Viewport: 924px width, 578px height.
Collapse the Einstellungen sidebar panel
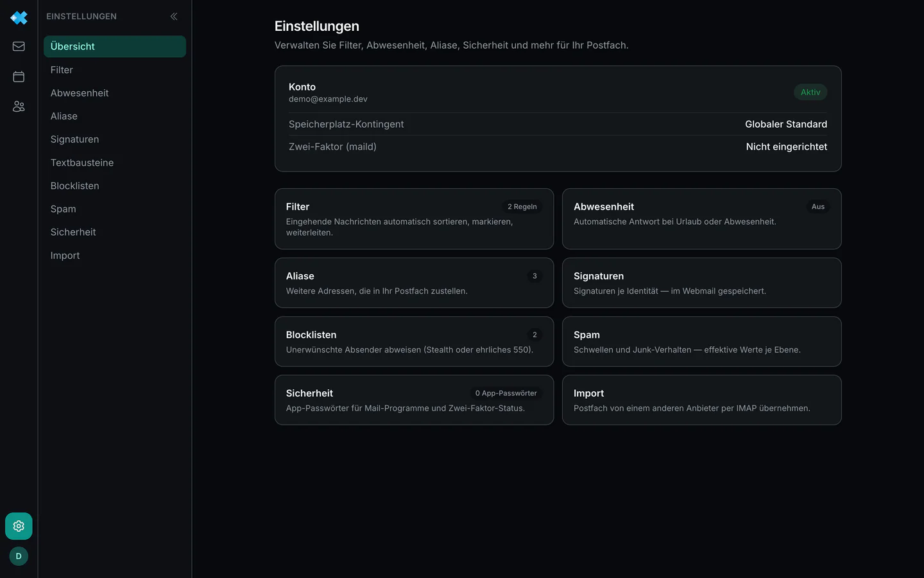click(x=174, y=16)
